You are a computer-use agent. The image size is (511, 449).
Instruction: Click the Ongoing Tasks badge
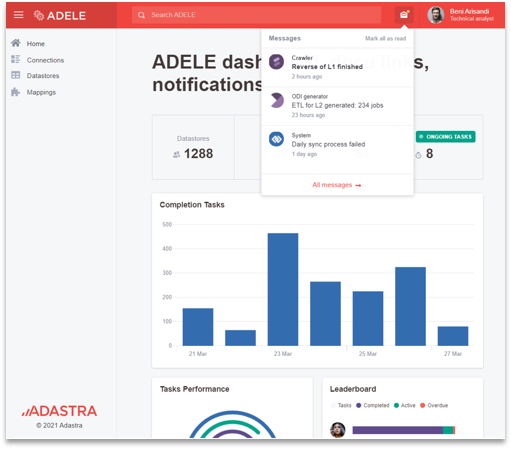tap(445, 137)
